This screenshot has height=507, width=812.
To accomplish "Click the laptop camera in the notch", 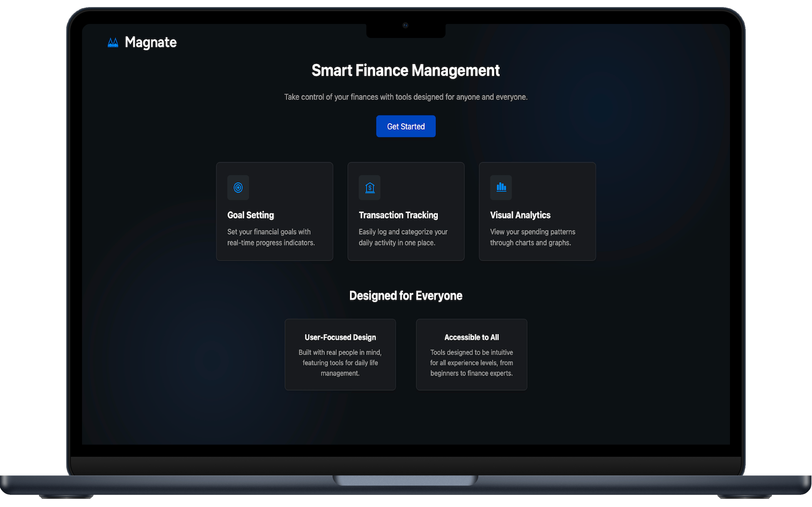I will [405, 25].
